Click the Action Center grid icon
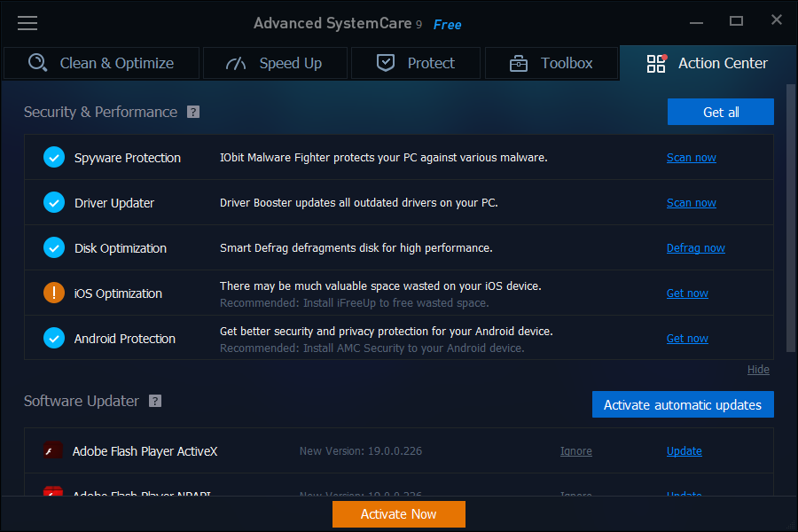The image size is (798, 532). point(656,64)
